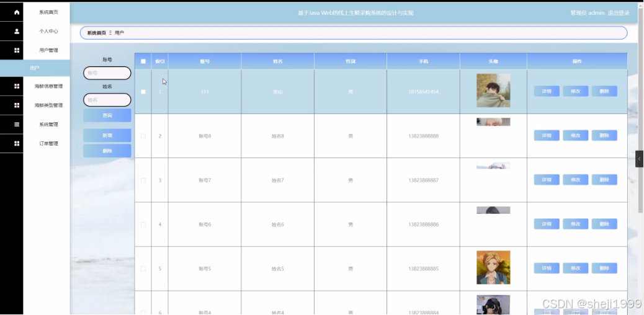Check the checkbox for row 账号 111
The image size is (644, 315).
tap(143, 92)
